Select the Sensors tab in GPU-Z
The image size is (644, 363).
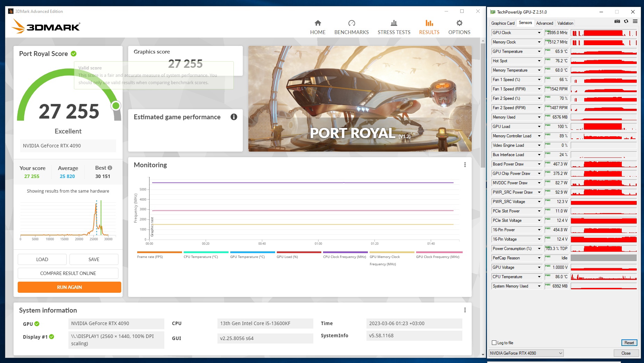(x=525, y=23)
